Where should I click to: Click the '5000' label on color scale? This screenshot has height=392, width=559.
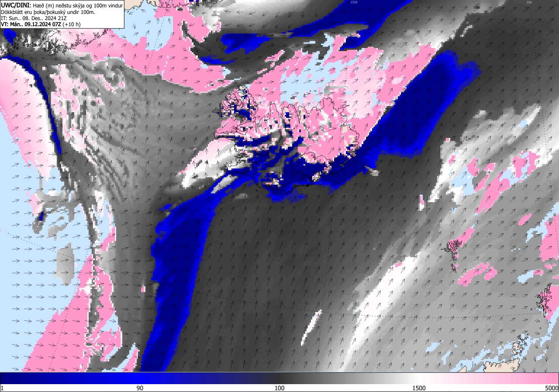(x=552, y=388)
